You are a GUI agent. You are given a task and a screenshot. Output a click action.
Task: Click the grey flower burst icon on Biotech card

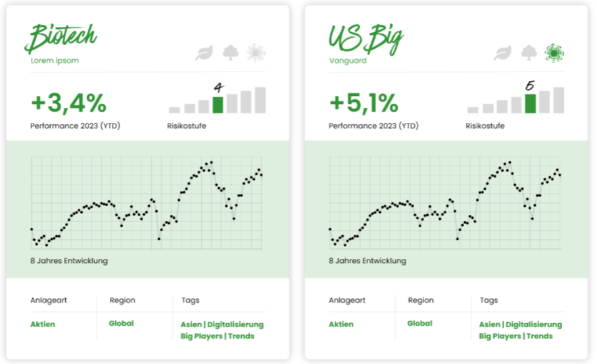(256, 53)
